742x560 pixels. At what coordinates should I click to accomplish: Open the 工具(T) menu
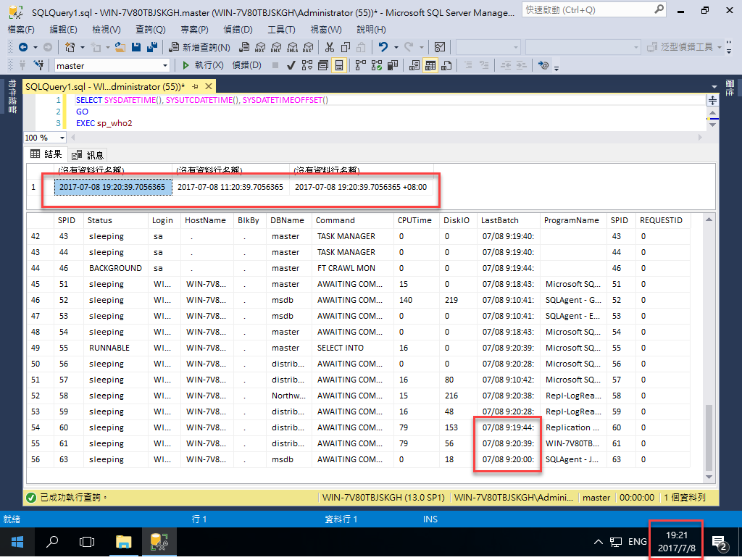coord(282,29)
